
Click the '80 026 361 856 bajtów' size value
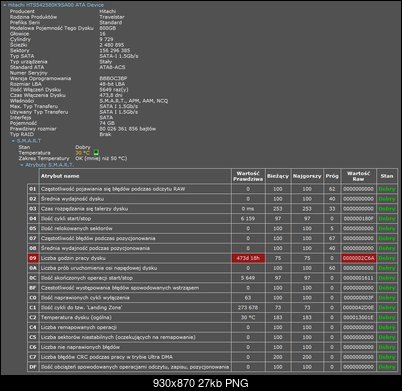[128, 129]
